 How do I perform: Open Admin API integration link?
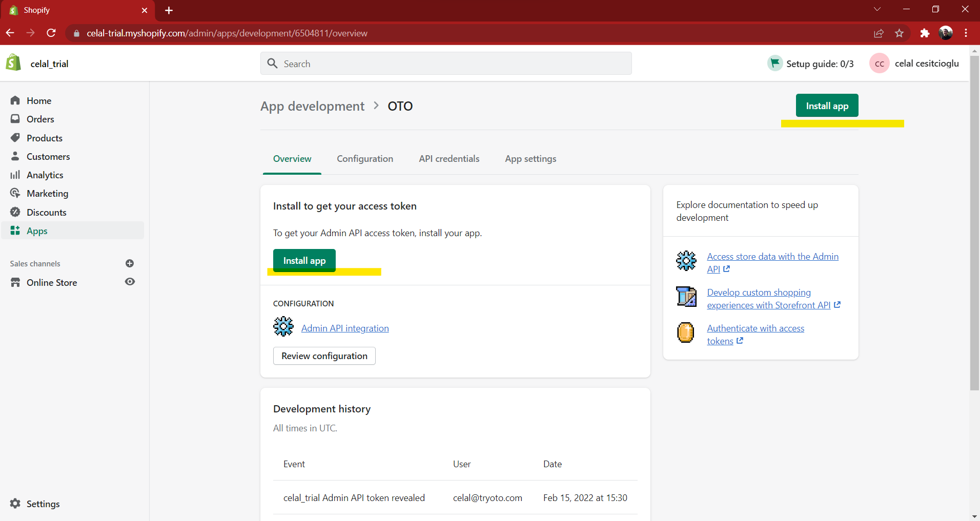click(x=345, y=328)
